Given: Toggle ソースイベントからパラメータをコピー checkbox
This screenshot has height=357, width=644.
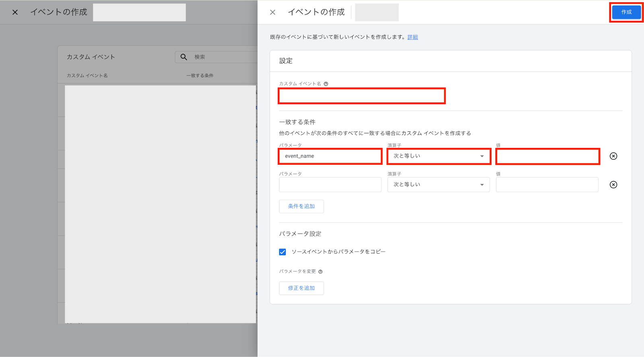Looking at the screenshot, I should coord(283,252).
